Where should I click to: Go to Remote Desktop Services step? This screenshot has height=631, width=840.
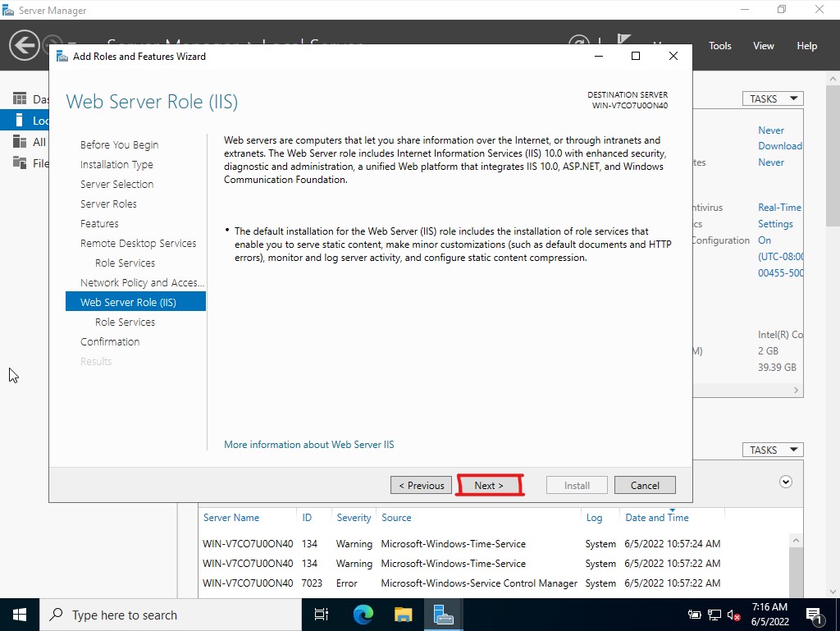[x=138, y=243]
